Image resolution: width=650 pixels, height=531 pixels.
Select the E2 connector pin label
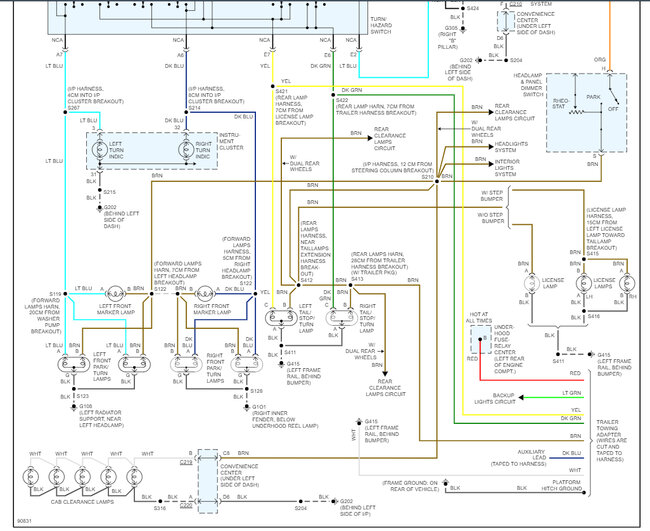353,55
